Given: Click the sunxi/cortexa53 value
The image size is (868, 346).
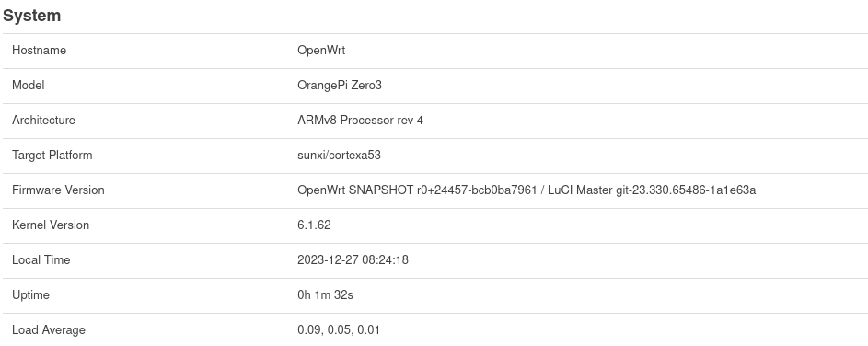Looking at the screenshot, I should click(x=339, y=155).
